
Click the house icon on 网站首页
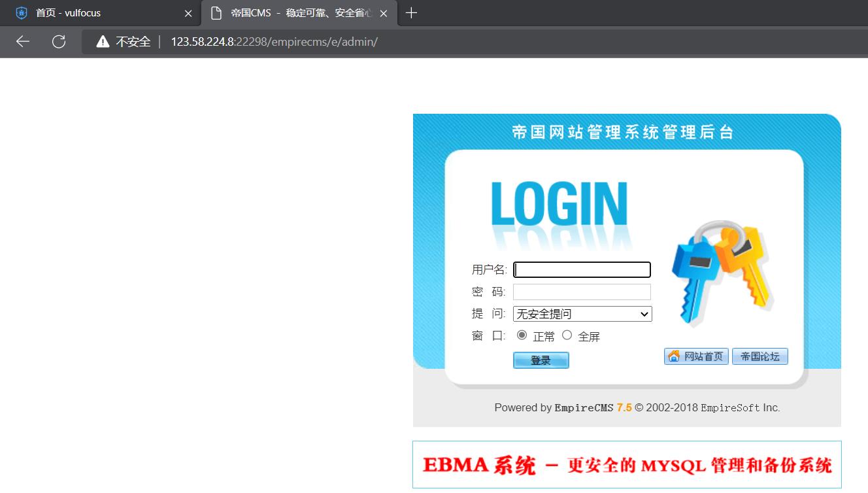click(674, 356)
